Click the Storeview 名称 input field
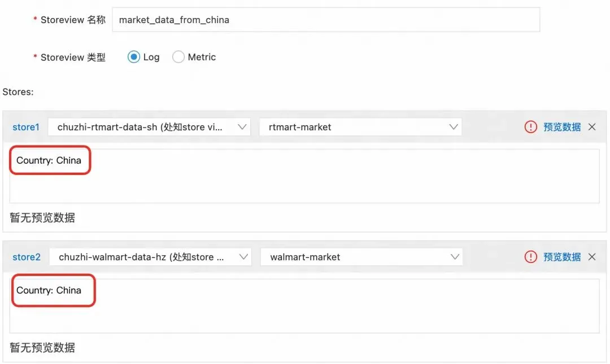The height and width of the screenshot is (364, 610). pyautogui.click(x=326, y=20)
